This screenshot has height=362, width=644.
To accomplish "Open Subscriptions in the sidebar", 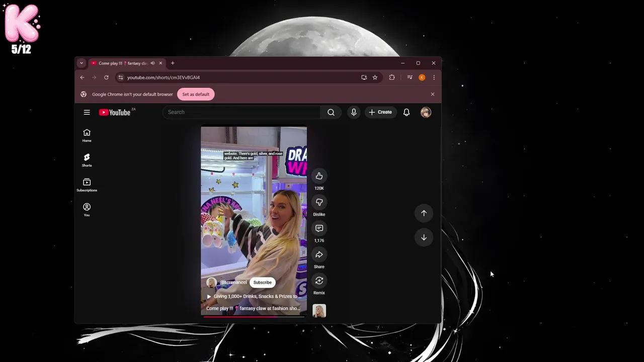I will click(87, 185).
